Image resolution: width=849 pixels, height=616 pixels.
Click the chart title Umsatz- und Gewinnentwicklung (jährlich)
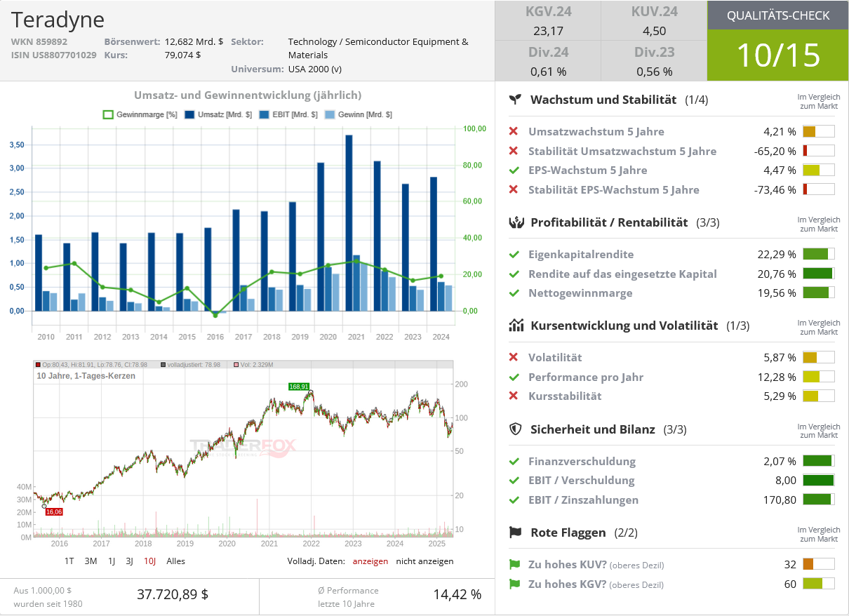[x=248, y=95]
